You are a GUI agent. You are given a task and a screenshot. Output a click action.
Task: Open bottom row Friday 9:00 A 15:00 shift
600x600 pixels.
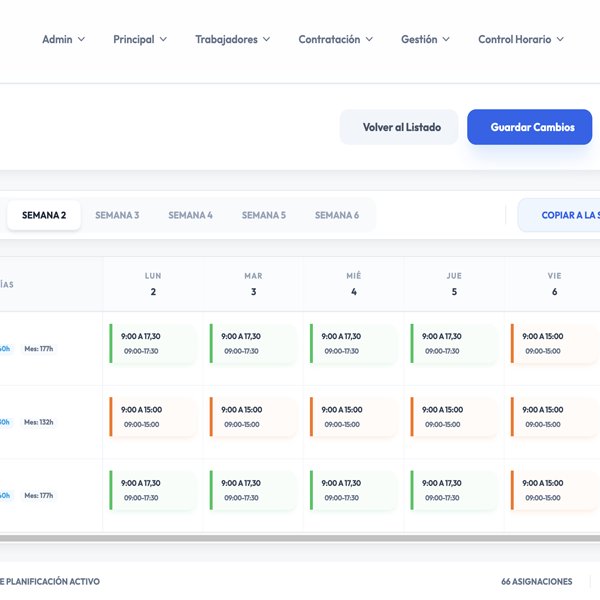[554, 490]
